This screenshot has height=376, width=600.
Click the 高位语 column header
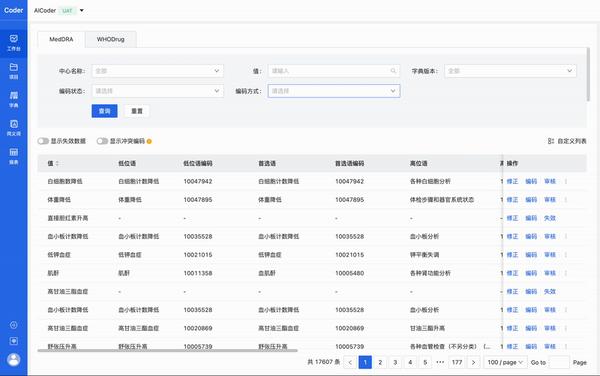[x=419, y=163]
